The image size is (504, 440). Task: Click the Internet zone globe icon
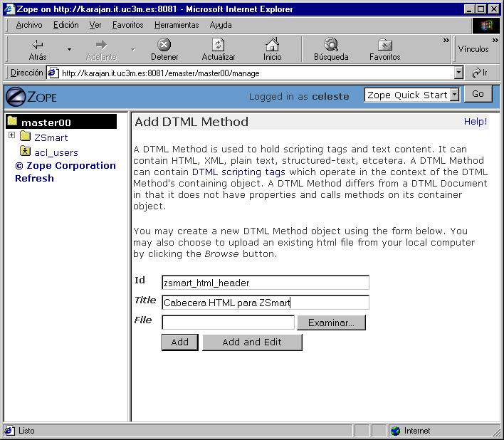[x=396, y=431]
